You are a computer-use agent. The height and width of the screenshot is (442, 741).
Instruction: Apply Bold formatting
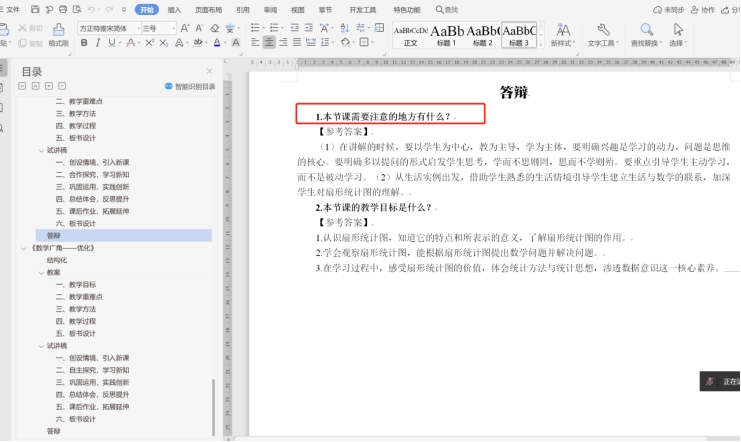pyautogui.click(x=84, y=43)
